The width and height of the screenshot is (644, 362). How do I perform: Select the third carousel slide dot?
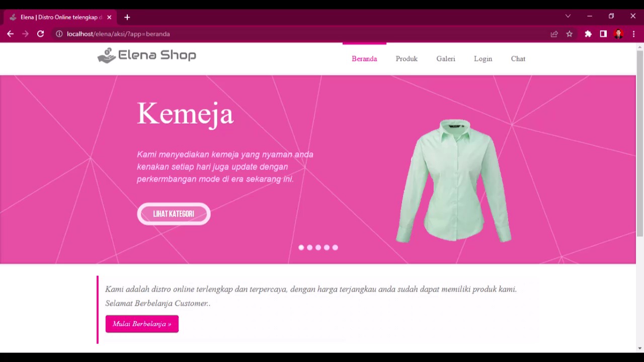click(318, 247)
